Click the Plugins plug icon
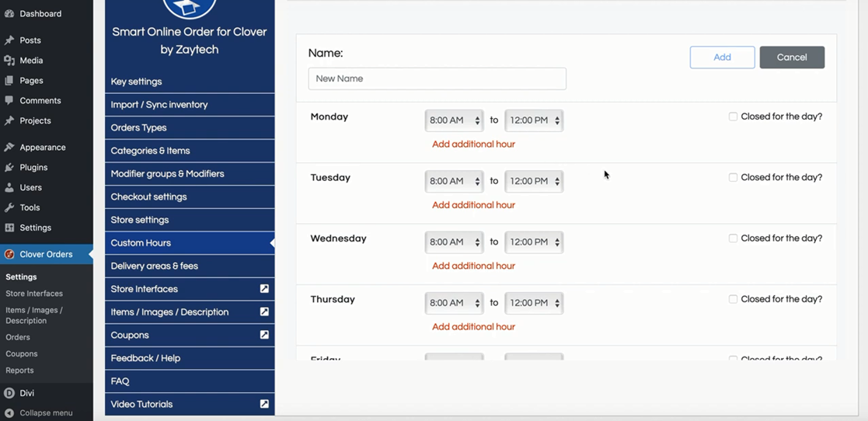This screenshot has height=421, width=868. (x=9, y=168)
